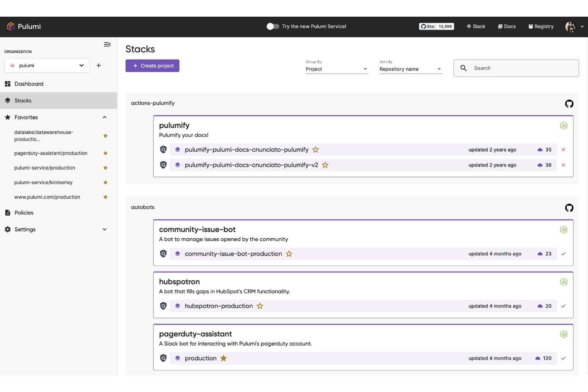Click the Search input field
Viewport: 588px width, 392px height.
pyautogui.click(x=516, y=68)
